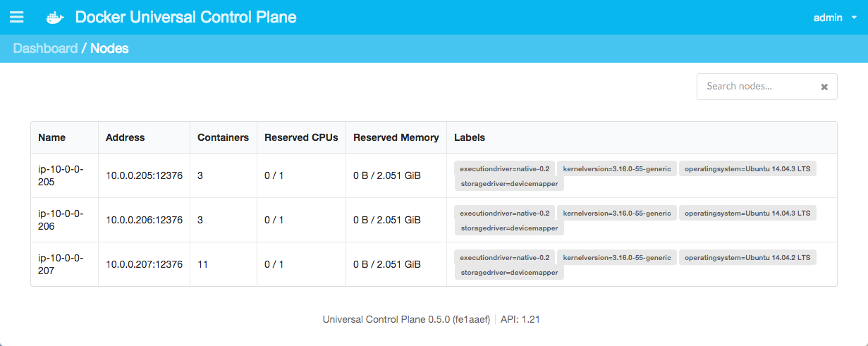Open the hamburger navigation menu
The height and width of the screenshot is (346, 868).
(x=16, y=17)
